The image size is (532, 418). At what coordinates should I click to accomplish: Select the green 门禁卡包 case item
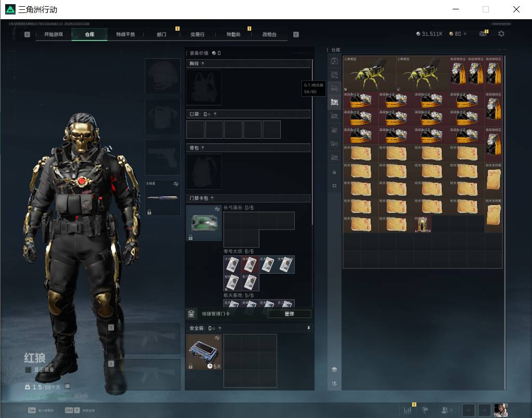click(x=204, y=223)
